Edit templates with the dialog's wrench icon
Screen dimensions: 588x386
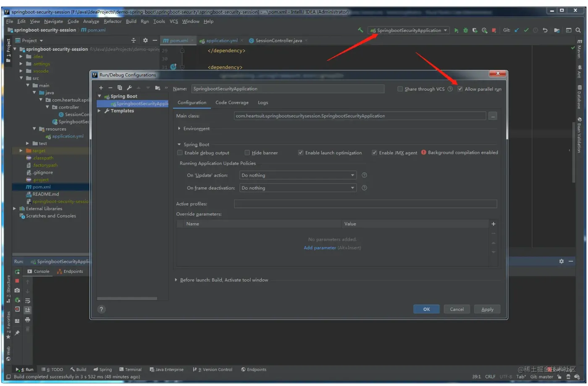(129, 88)
